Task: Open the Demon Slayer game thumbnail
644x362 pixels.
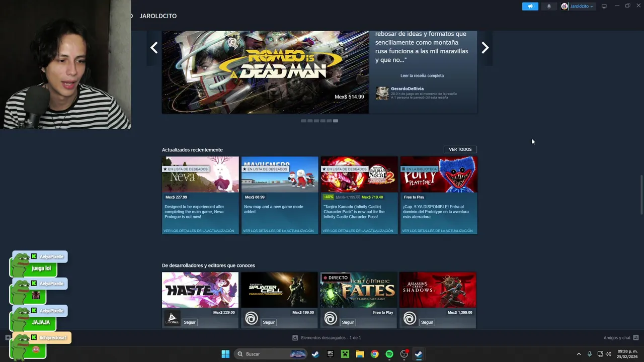Action: click(x=359, y=174)
